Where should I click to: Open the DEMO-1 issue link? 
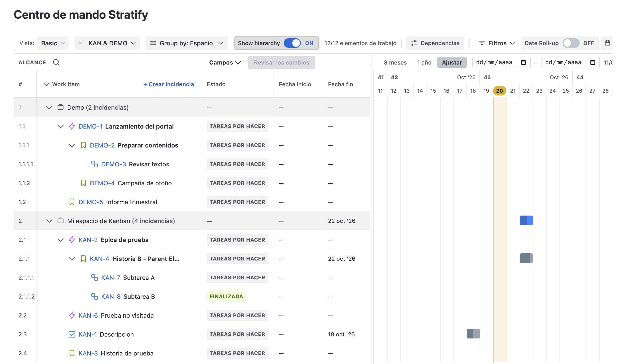pyautogui.click(x=90, y=126)
